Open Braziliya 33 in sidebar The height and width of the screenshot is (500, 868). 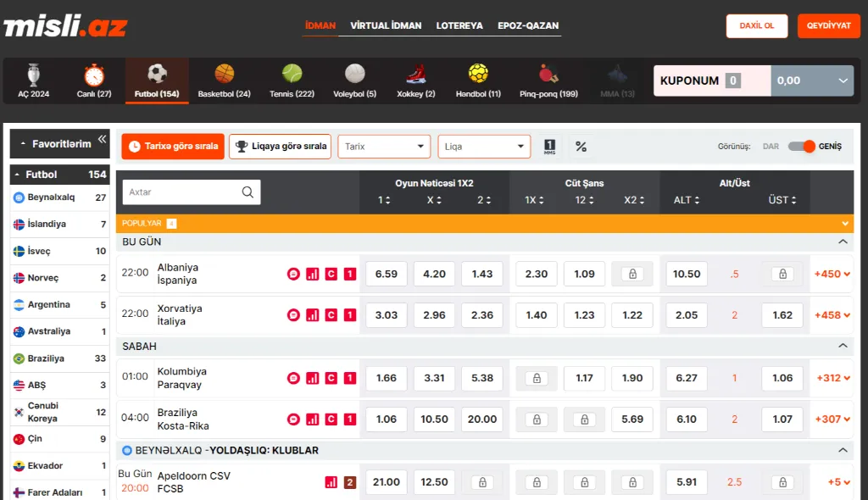tap(60, 358)
